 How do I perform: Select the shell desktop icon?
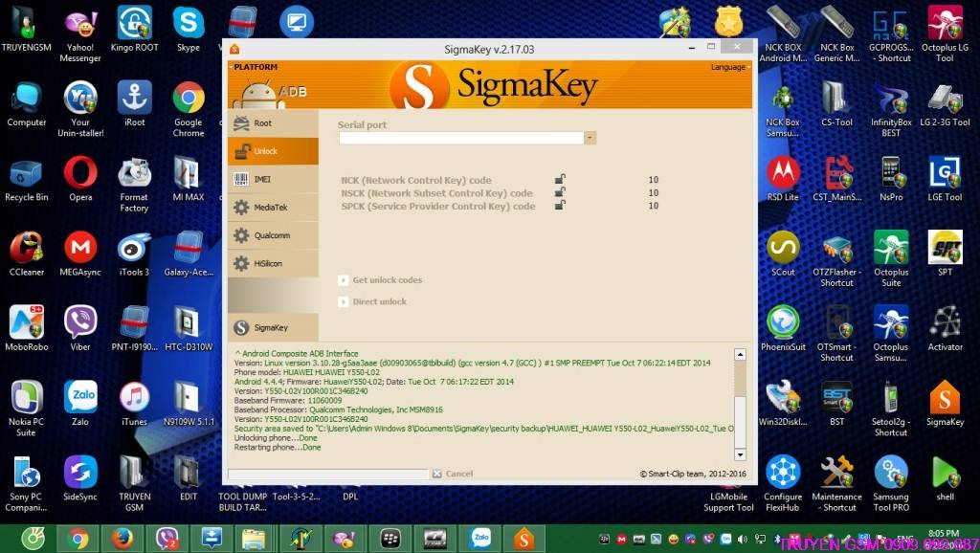click(945, 480)
